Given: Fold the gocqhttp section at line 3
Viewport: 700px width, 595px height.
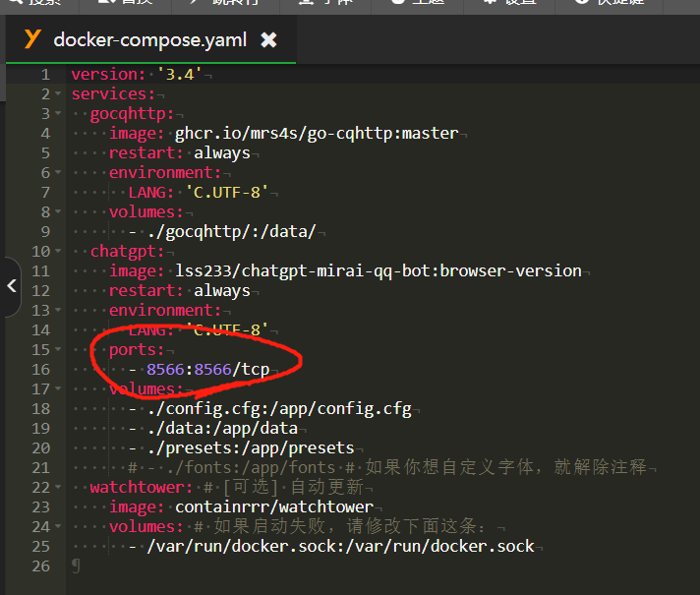Looking at the screenshot, I should 58,113.
